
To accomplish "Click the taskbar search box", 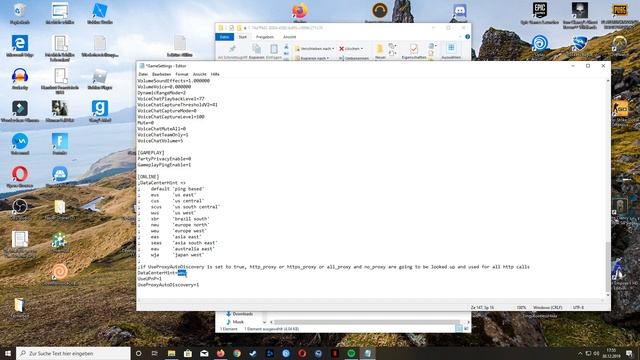I will [73, 353].
